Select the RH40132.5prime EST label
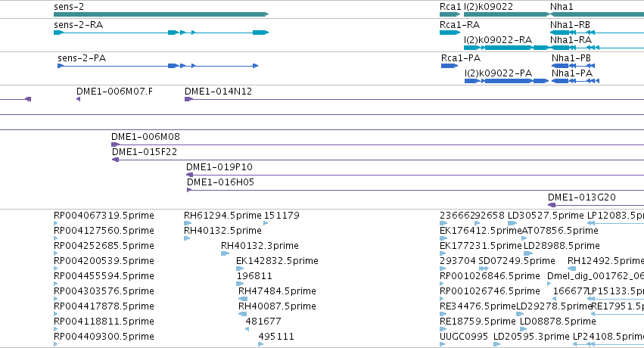The width and height of the screenshot is (644, 348). 222,231
